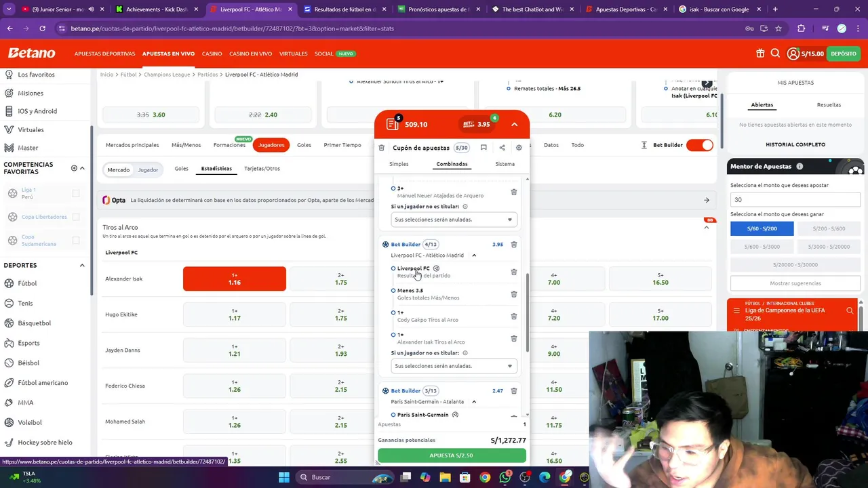Switch coupon to Simples tab
Screen dimensions: 868x488
(399, 164)
